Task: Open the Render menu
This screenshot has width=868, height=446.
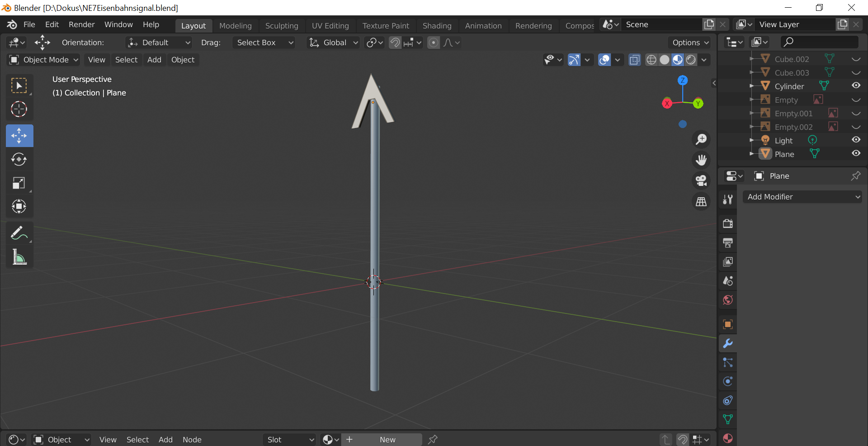Action: (81, 24)
